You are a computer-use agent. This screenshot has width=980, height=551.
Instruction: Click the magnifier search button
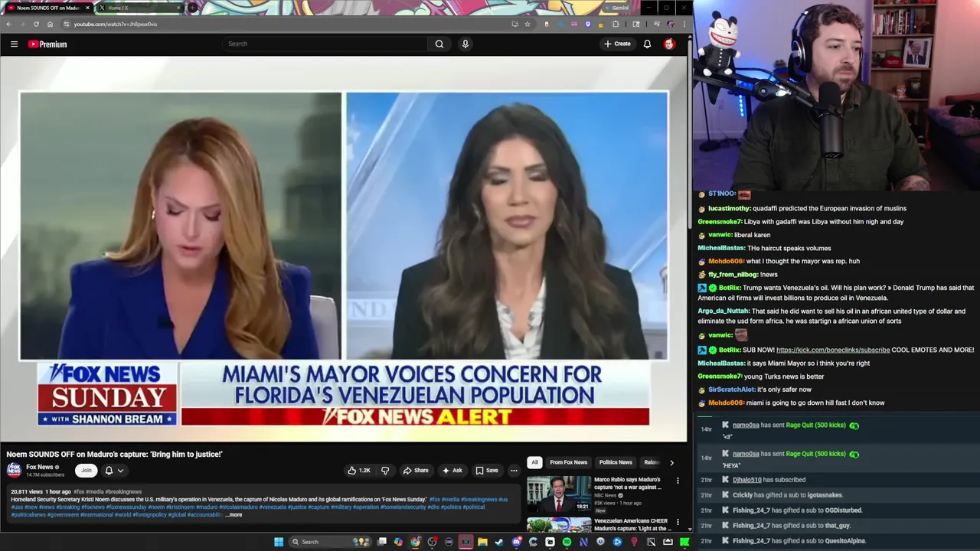click(x=439, y=44)
